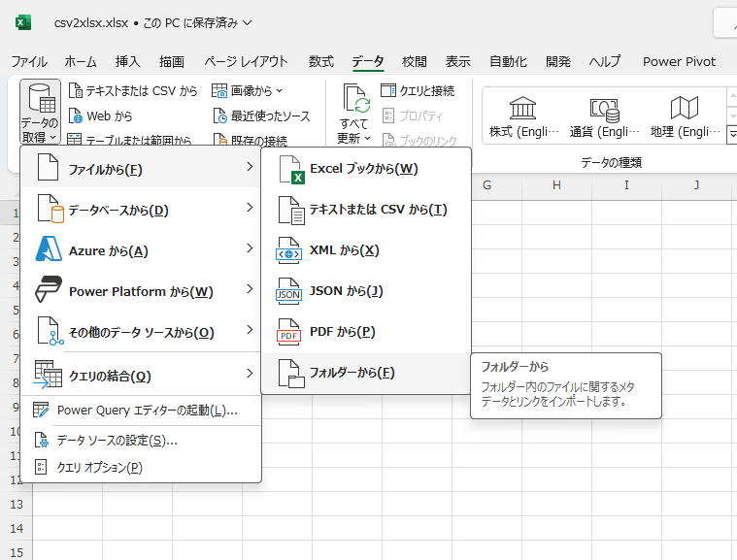
Task: Click the PDF から icon
Action: (x=290, y=332)
